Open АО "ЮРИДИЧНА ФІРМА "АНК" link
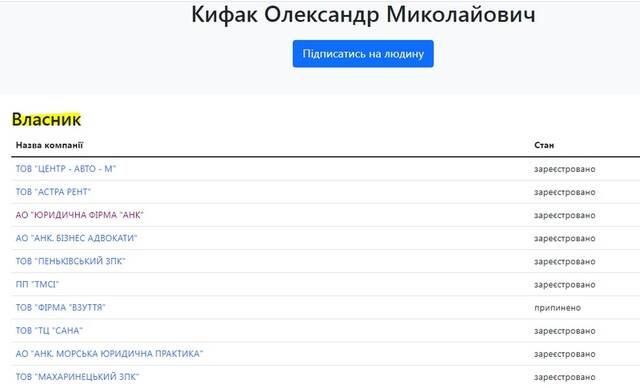 [x=80, y=215]
